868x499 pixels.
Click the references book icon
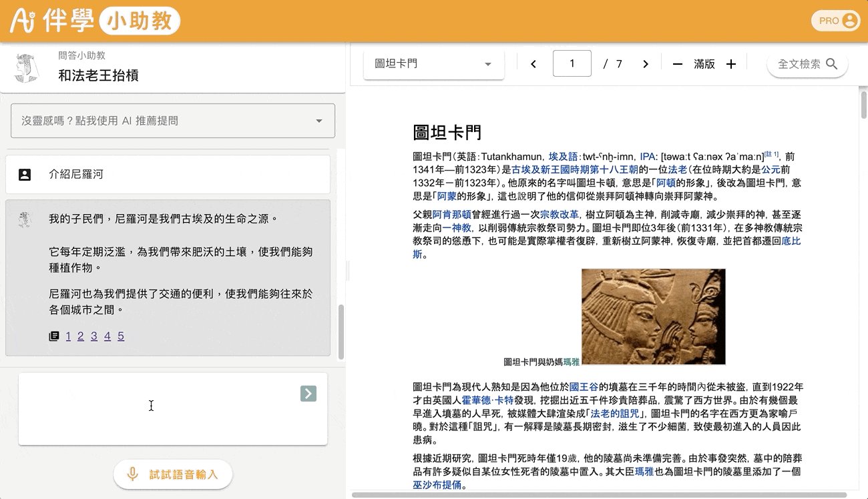point(54,336)
